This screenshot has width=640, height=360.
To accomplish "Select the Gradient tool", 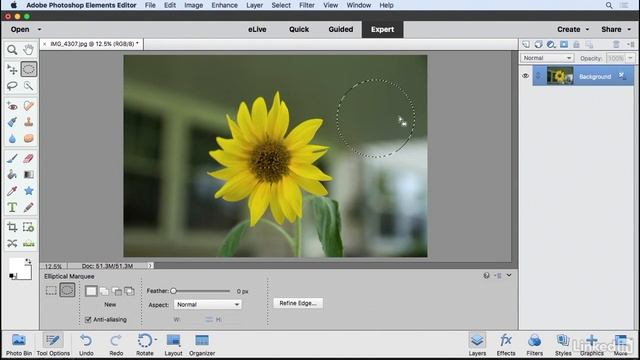I will tap(28, 175).
